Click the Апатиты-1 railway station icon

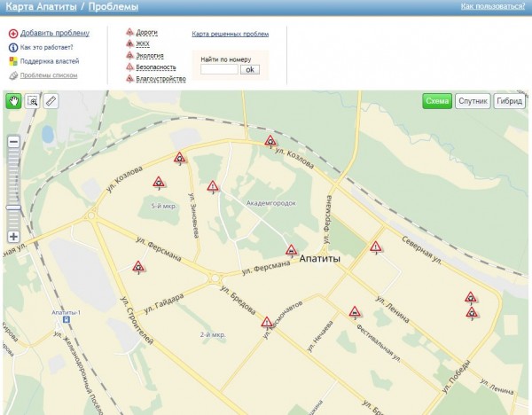click(x=66, y=319)
